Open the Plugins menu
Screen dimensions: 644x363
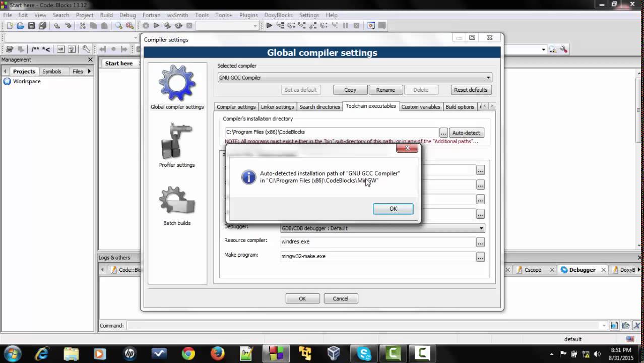pyautogui.click(x=248, y=15)
